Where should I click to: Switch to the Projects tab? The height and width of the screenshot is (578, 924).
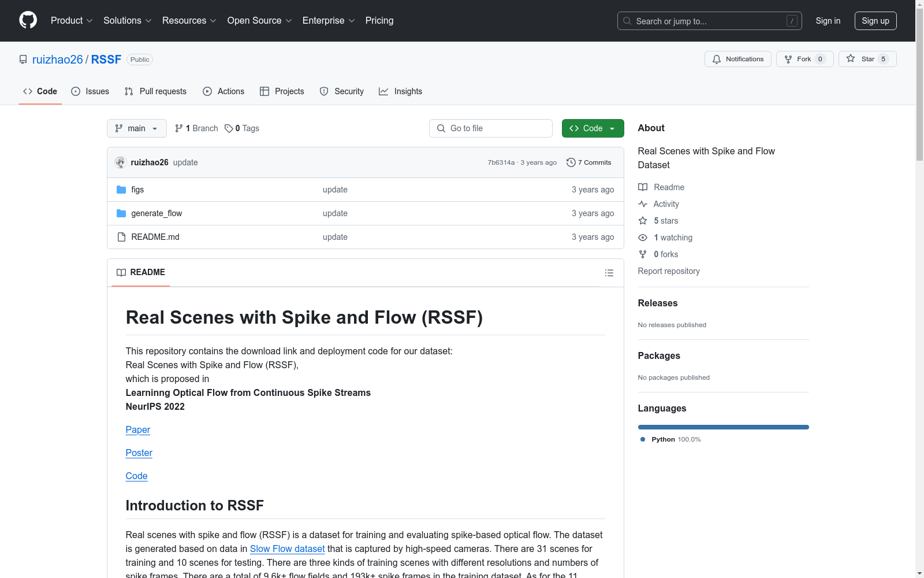(282, 91)
